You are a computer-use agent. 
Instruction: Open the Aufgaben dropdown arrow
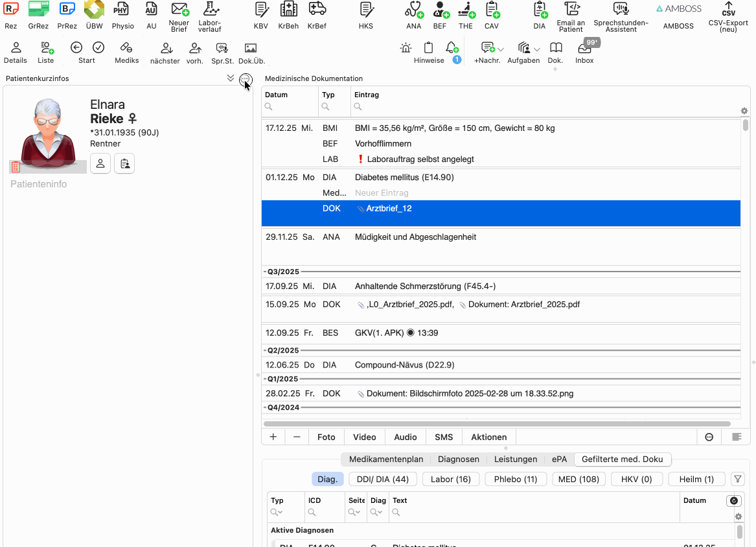(x=537, y=49)
